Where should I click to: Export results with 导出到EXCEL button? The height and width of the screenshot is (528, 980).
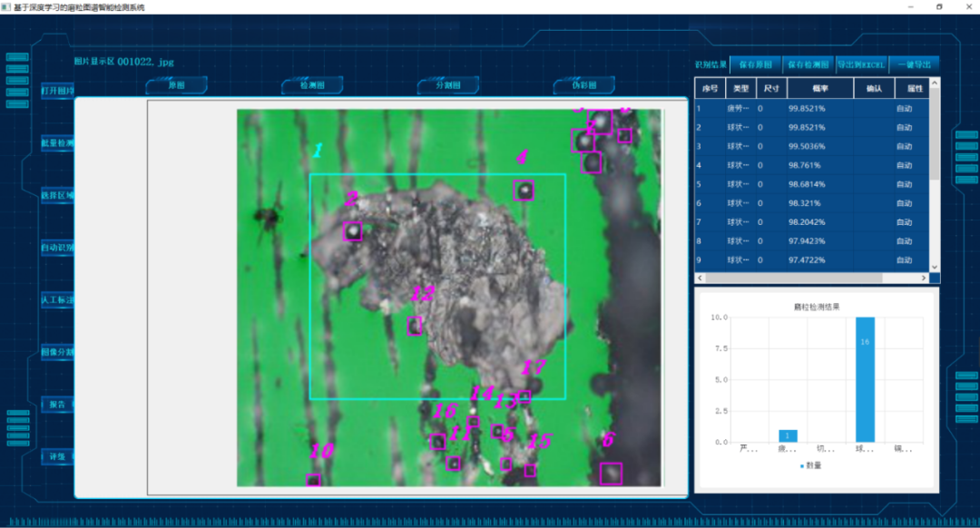tap(860, 64)
